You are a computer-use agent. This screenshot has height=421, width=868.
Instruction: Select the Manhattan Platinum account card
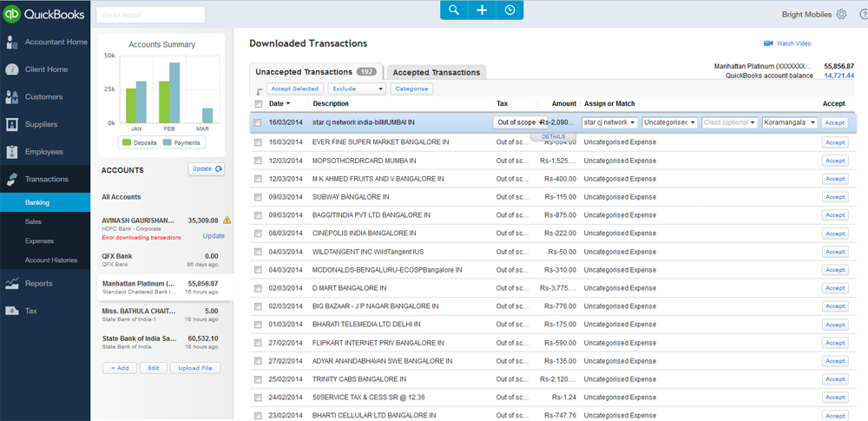[164, 287]
